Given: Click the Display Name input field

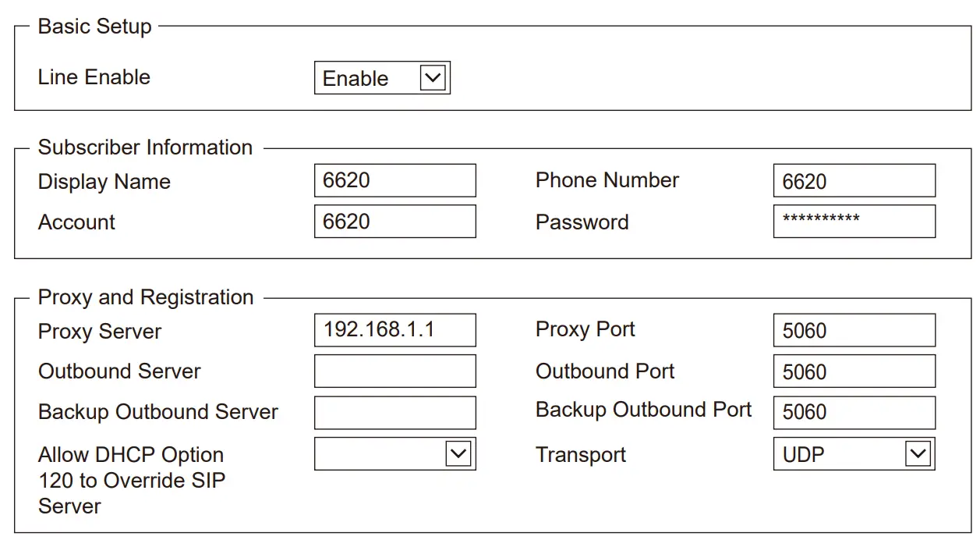Looking at the screenshot, I should pyautogui.click(x=394, y=180).
